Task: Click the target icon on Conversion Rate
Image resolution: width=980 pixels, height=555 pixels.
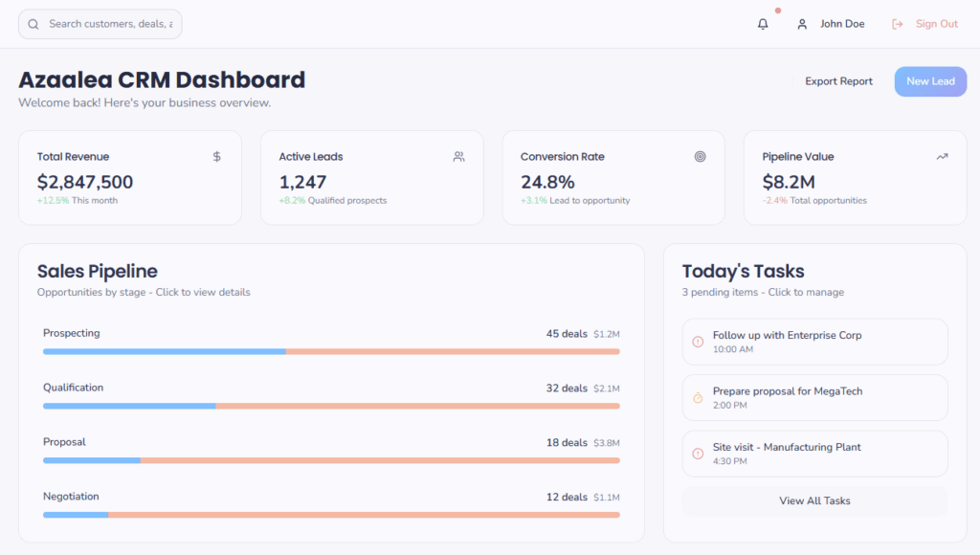Action: 701,156
